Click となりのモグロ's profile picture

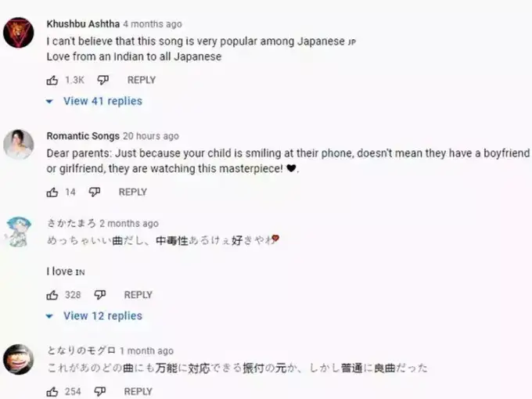coord(19,359)
